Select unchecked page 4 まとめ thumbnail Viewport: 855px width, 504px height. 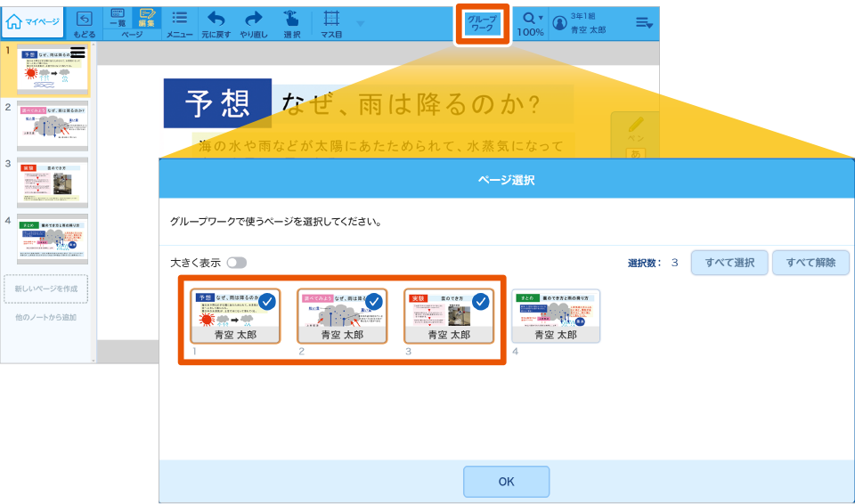point(556,315)
